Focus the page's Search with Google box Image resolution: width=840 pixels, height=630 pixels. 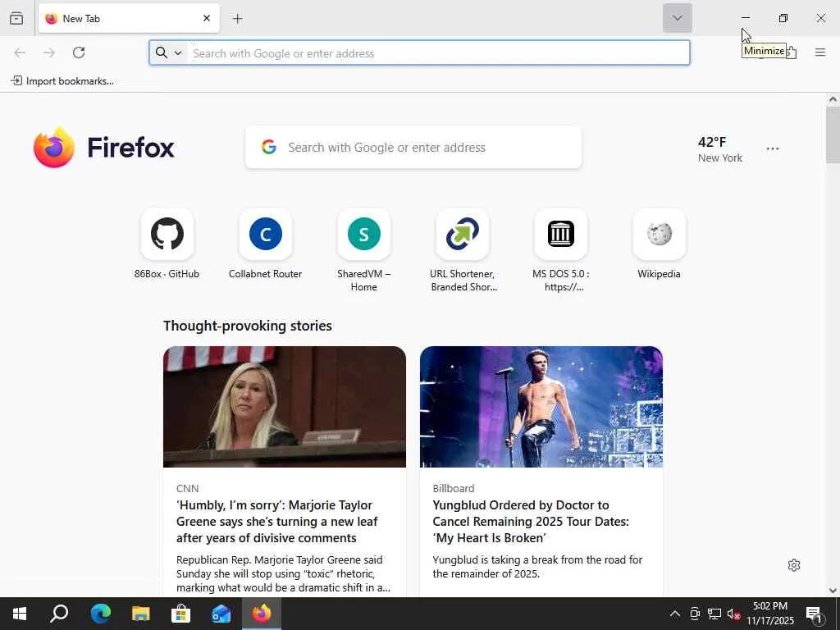tap(413, 148)
